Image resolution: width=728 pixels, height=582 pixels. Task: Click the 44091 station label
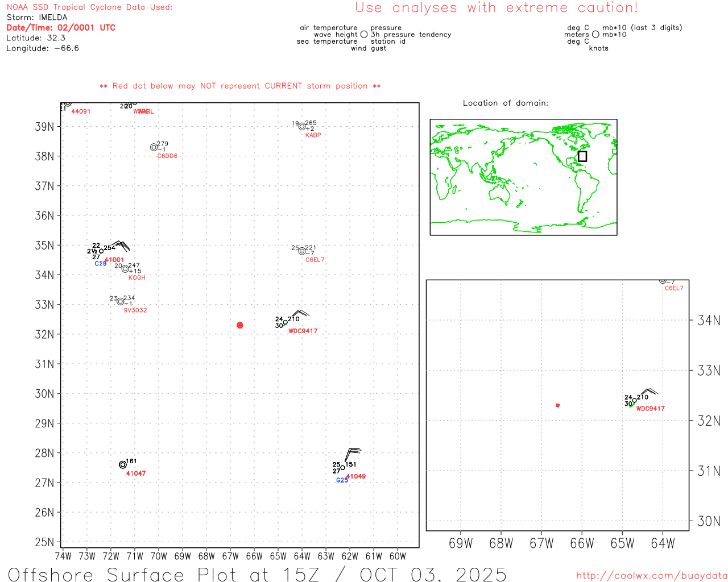click(x=81, y=111)
